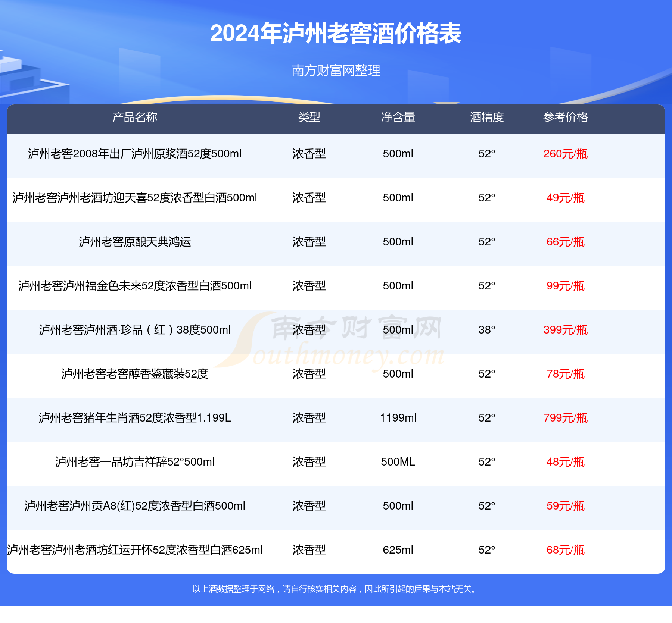The height and width of the screenshot is (623, 672).
Task: Click the price 66元/瓶
Action: click(x=566, y=242)
